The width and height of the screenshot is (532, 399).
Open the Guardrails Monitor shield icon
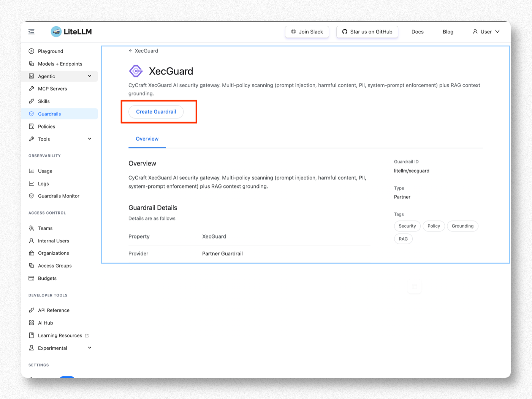tap(32, 196)
